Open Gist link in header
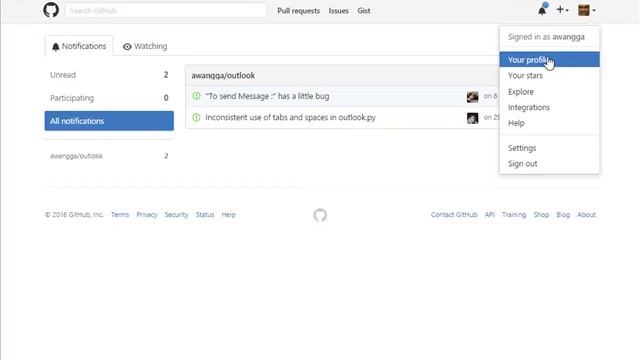 (364, 11)
